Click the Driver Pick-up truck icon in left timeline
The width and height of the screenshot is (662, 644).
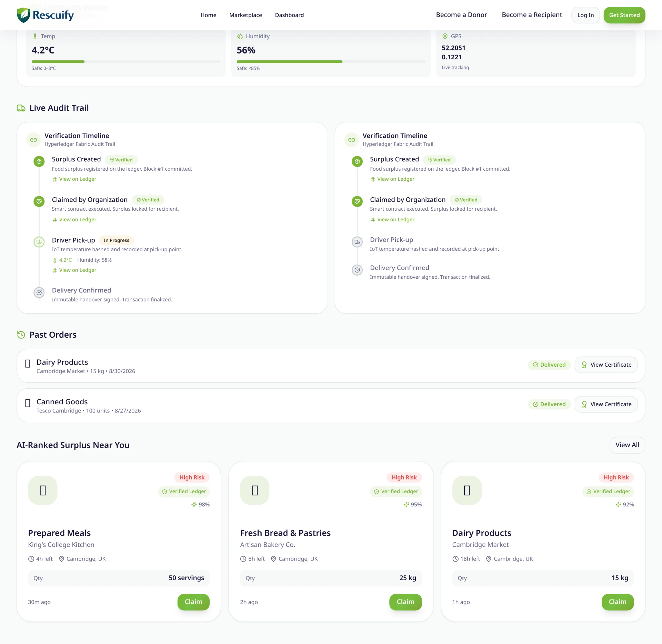pyautogui.click(x=39, y=242)
